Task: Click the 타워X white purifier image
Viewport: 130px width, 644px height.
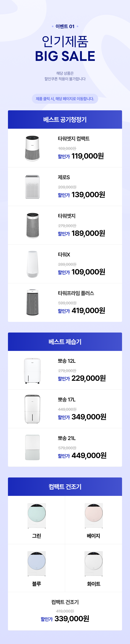Action: point(33,264)
